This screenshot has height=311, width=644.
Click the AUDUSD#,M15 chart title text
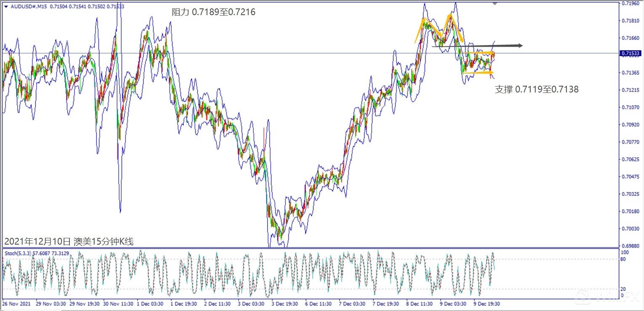(28, 6)
